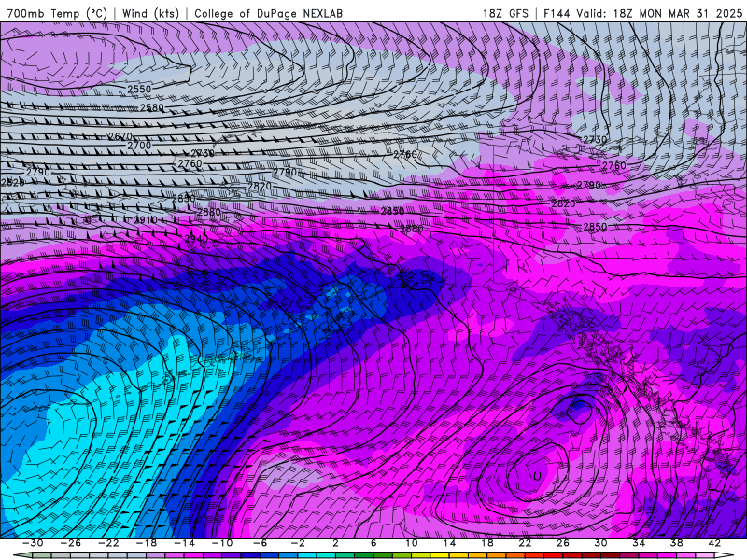Click the -18 colorbar tick label
Screen dimensions: 747x560
pos(147,543)
